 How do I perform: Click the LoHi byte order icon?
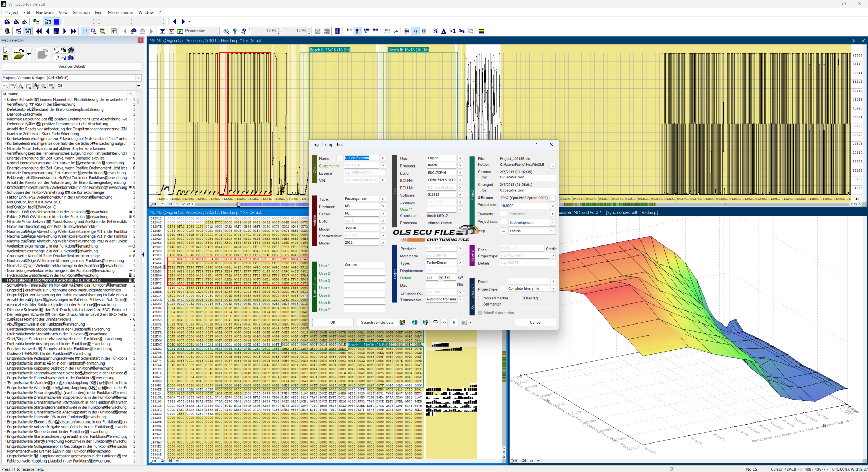click(x=387, y=31)
